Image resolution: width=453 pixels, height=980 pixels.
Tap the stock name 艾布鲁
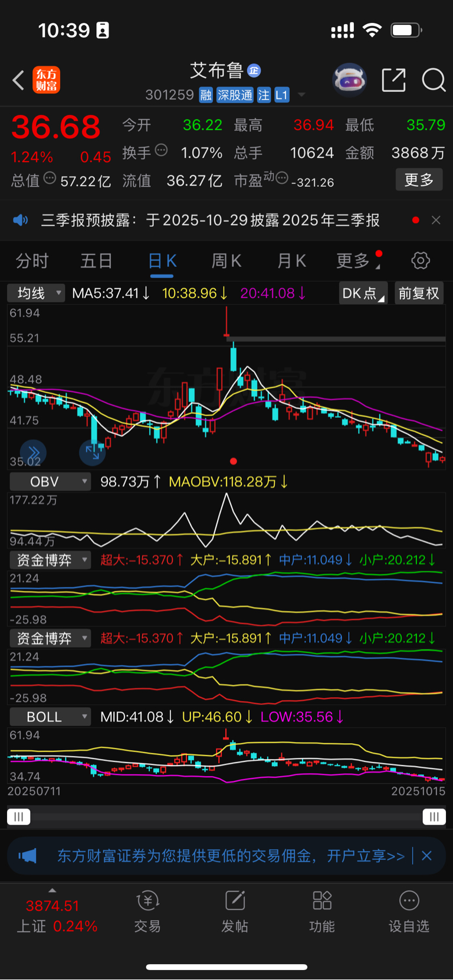click(x=216, y=71)
